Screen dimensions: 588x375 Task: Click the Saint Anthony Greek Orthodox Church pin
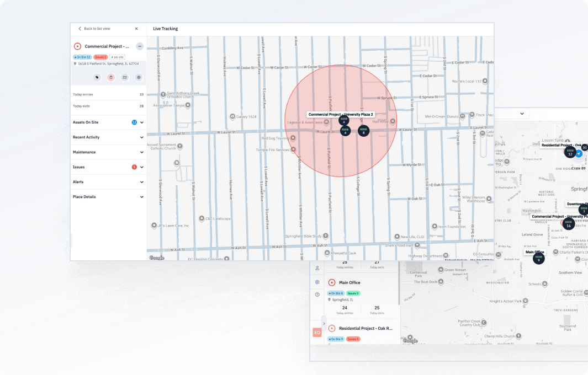point(163,95)
